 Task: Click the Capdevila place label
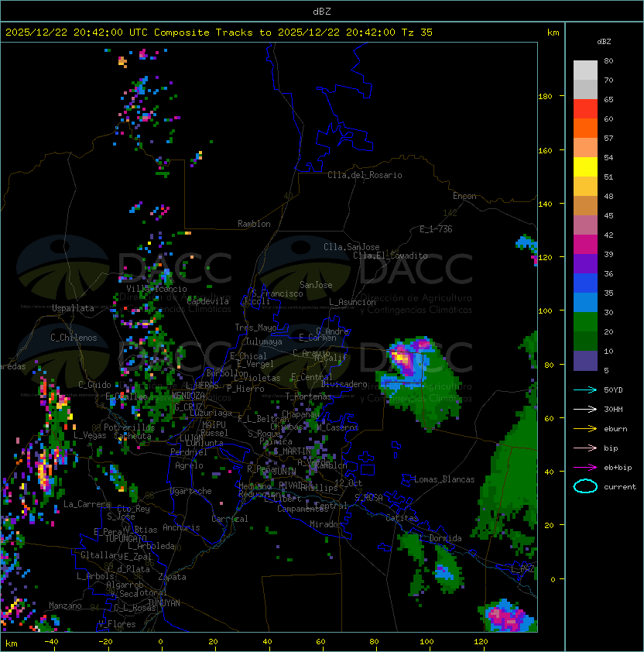pyautogui.click(x=207, y=301)
